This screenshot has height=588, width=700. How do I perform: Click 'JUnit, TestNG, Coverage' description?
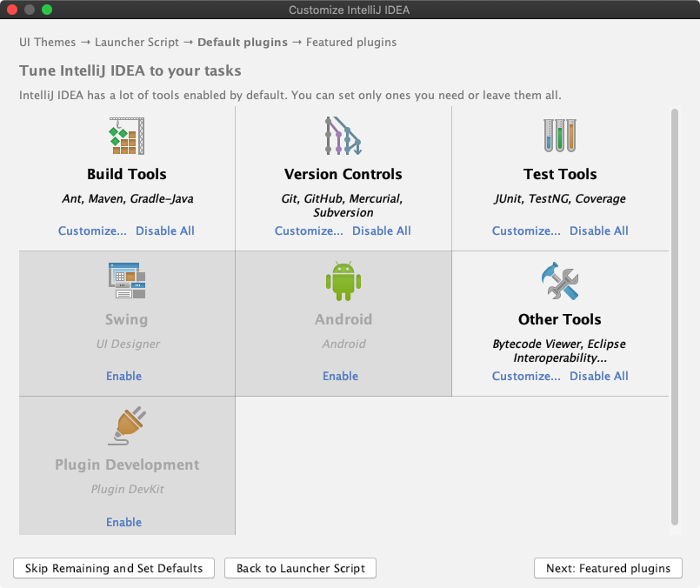[560, 198]
